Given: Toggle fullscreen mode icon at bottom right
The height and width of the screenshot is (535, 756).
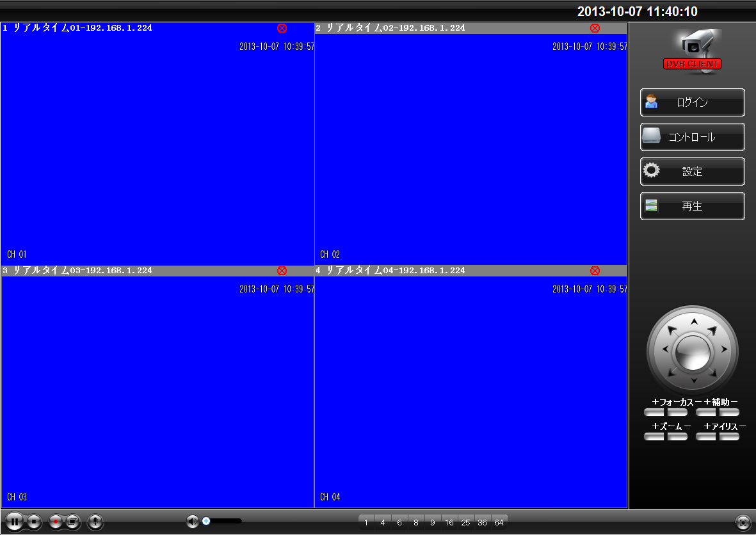Looking at the screenshot, I should 743,522.
